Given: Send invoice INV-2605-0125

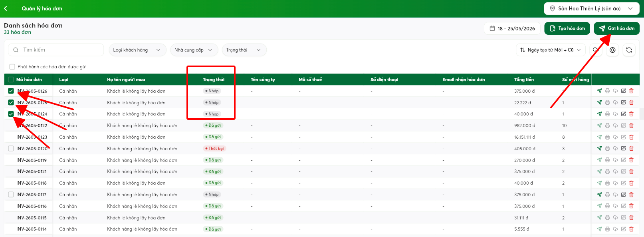Looking at the screenshot, I should coord(599,103).
